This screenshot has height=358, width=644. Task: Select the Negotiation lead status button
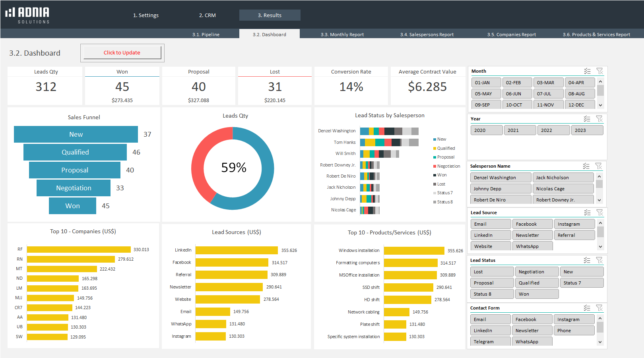(x=537, y=272)
